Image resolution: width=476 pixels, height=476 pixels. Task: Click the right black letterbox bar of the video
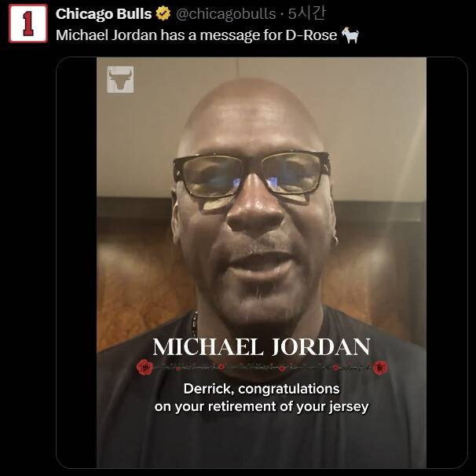(x=447, y=262)
